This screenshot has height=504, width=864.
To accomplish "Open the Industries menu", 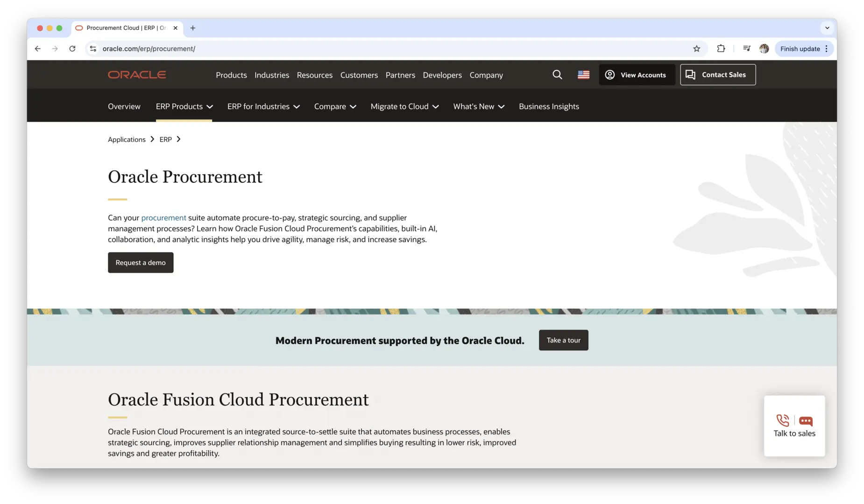I will 272,75.
